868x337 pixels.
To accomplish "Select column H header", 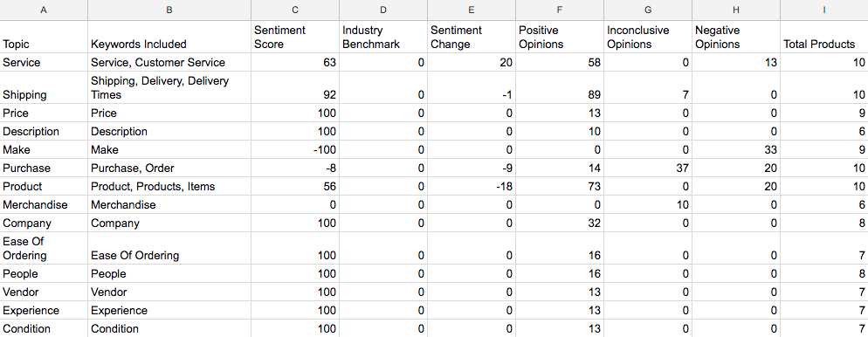I will (735, 10).
